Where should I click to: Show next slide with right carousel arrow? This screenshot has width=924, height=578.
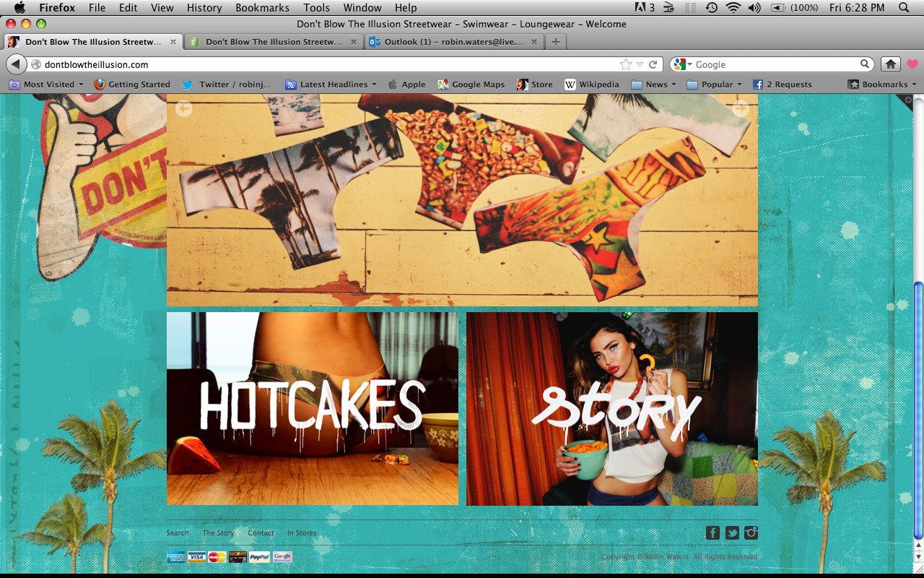point(741,108)
